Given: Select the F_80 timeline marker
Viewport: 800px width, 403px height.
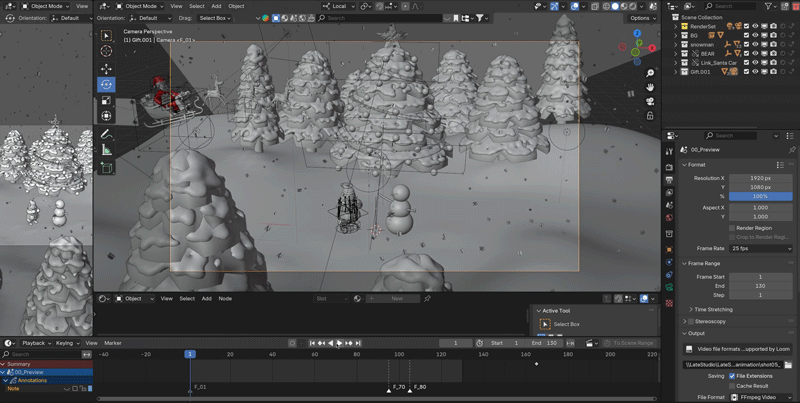Looking at the screenshot, I should (x=410, y=390).
